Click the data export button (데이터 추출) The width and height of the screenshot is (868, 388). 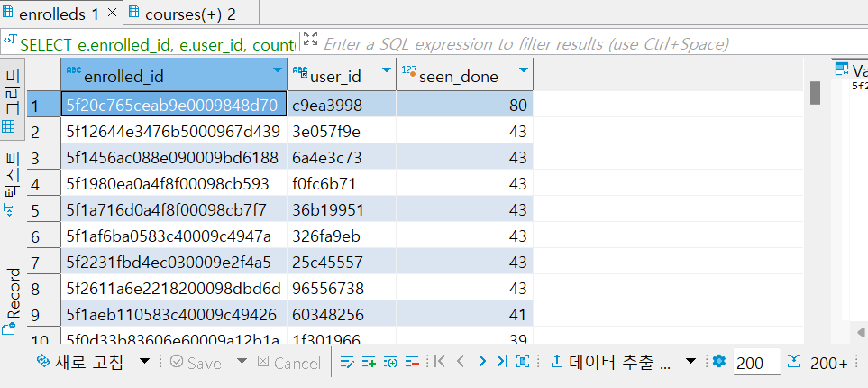coord(612,362)
